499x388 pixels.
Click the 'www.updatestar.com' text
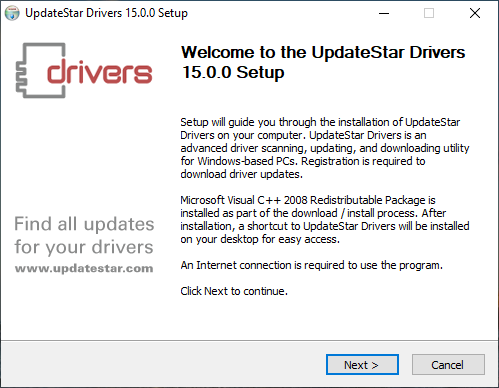point(84,268)
